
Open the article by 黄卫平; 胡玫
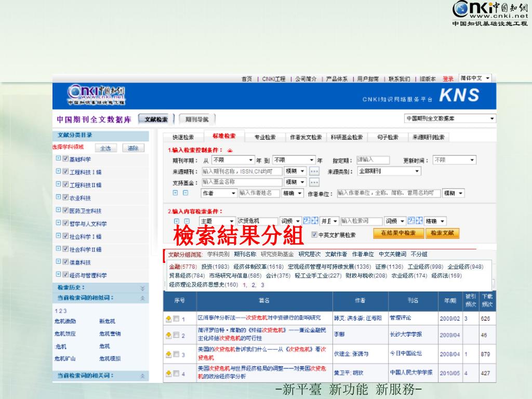point(262,372)
